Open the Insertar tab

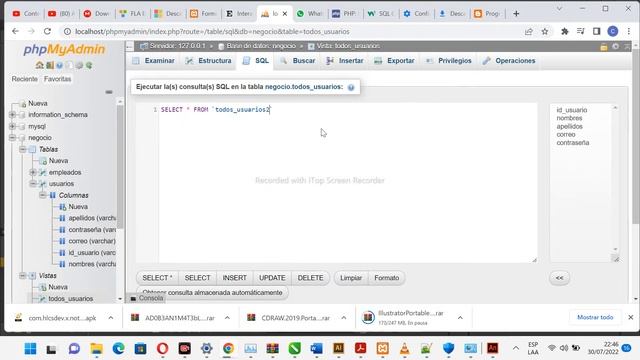pos(345,61)
